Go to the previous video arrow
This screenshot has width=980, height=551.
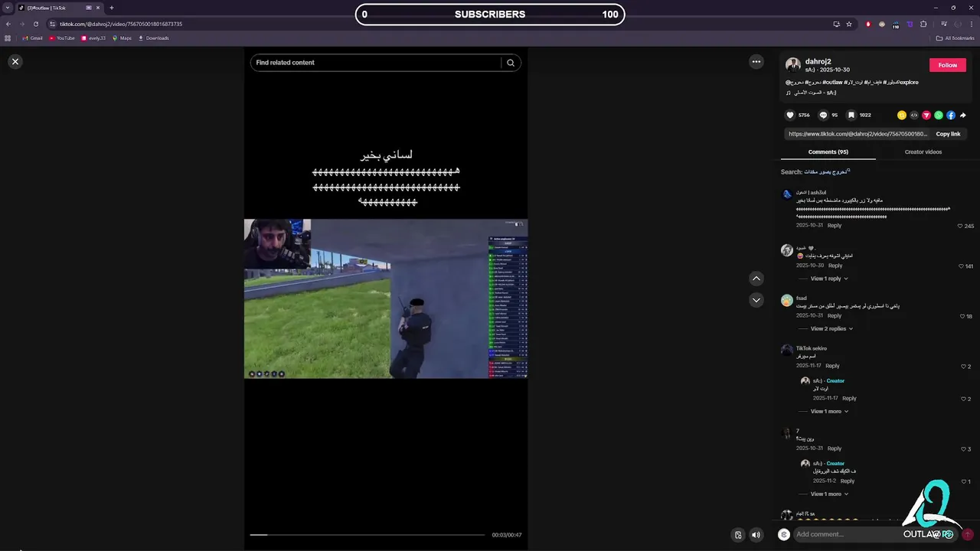pos(756,279)
